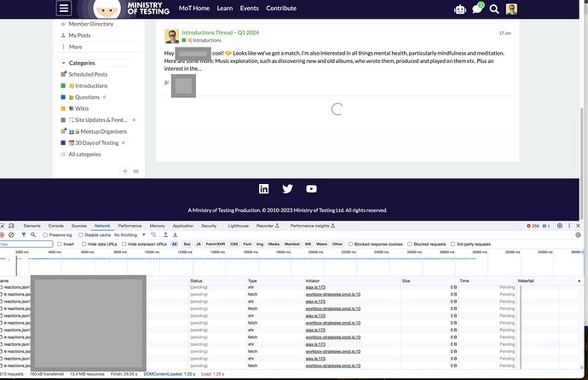
Task: Tick 3rd-party requests checkbox
Action: [x=453, y=244]
